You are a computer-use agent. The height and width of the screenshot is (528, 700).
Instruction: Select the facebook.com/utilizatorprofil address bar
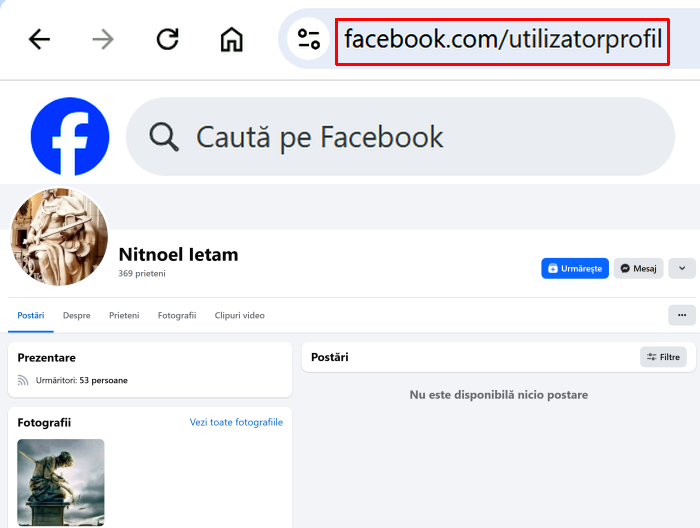[502, 41]
